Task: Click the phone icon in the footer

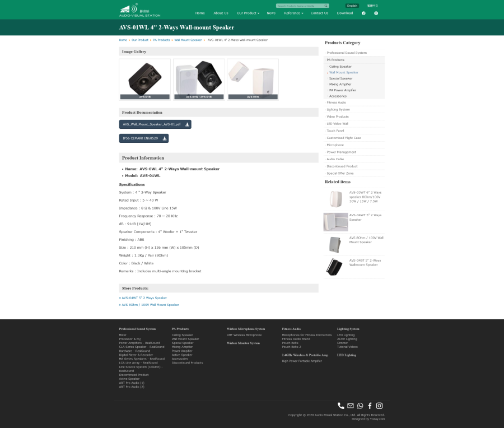Action: (x=341, y=406)
